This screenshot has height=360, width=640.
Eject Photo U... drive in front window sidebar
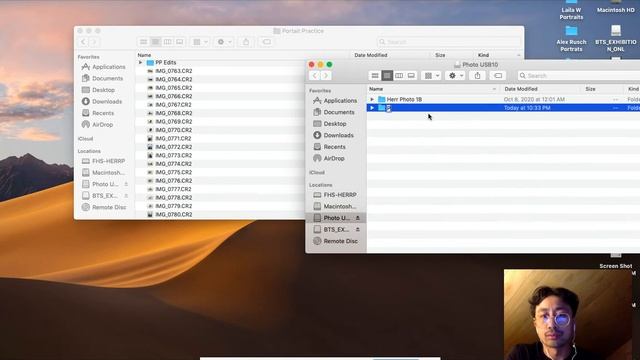pyautogui.click(x=358, y=218)
